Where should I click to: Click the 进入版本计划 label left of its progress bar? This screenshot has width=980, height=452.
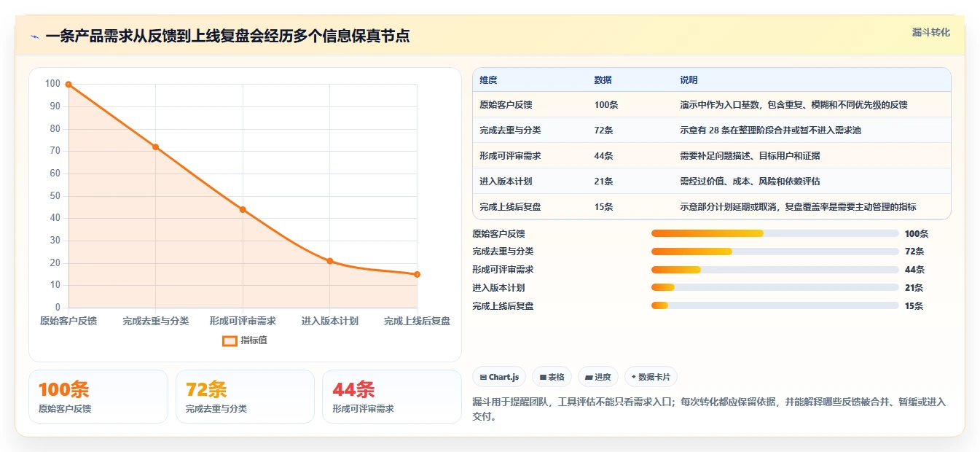tap(498, 288)
